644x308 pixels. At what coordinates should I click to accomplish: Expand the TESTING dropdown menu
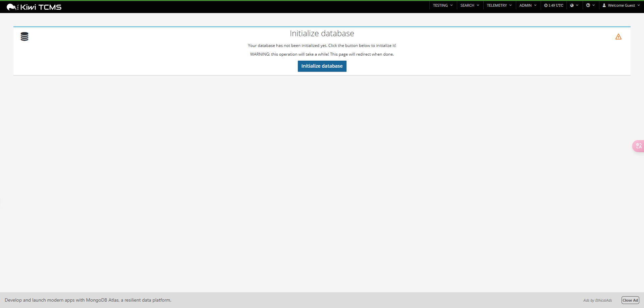pyautogui.click(x=442, y=5)
